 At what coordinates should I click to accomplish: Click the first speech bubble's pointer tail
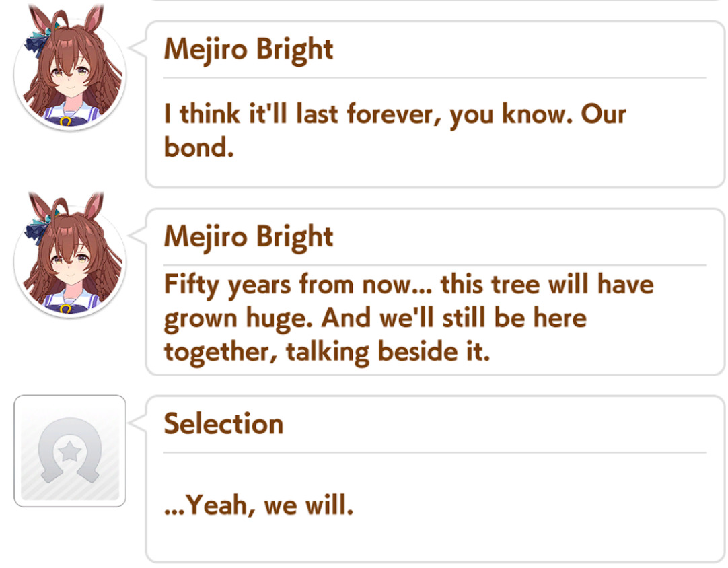coord(138,47)
